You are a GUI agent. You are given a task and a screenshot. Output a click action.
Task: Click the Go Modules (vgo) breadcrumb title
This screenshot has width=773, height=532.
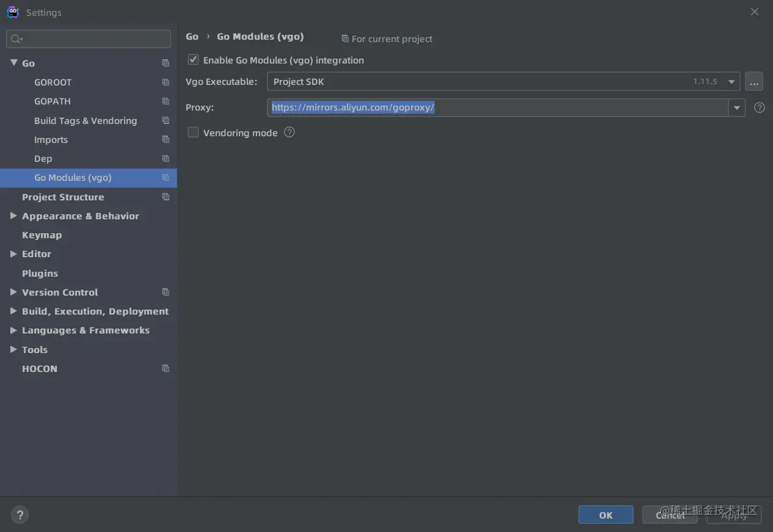click(x=260, y=37)
